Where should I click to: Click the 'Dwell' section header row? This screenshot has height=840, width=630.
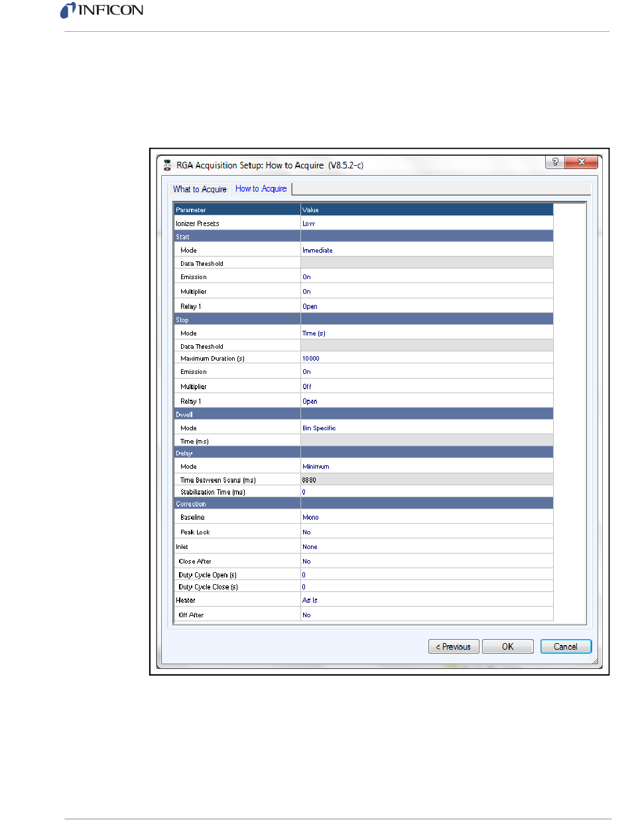click(x=363, y=414)
